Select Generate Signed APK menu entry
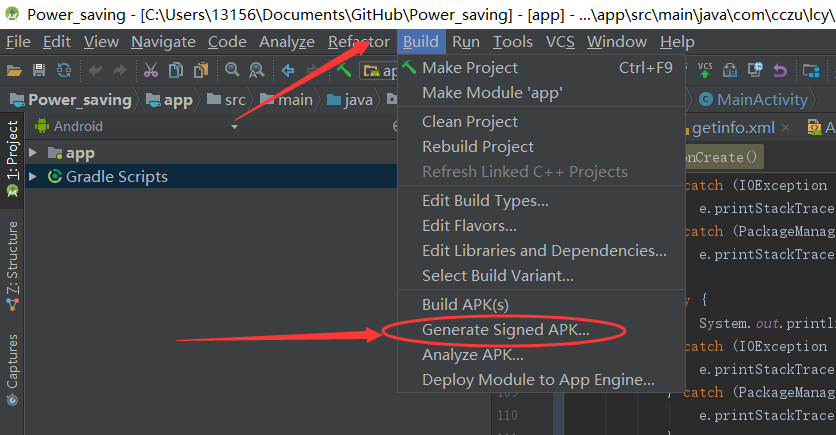 point(505,329)
